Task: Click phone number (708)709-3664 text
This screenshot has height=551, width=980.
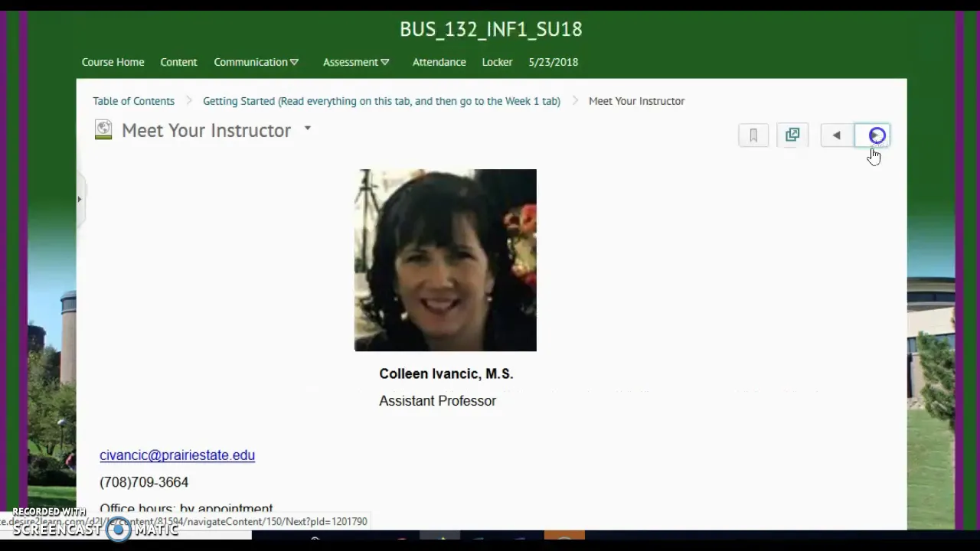Action: [144, 482]
